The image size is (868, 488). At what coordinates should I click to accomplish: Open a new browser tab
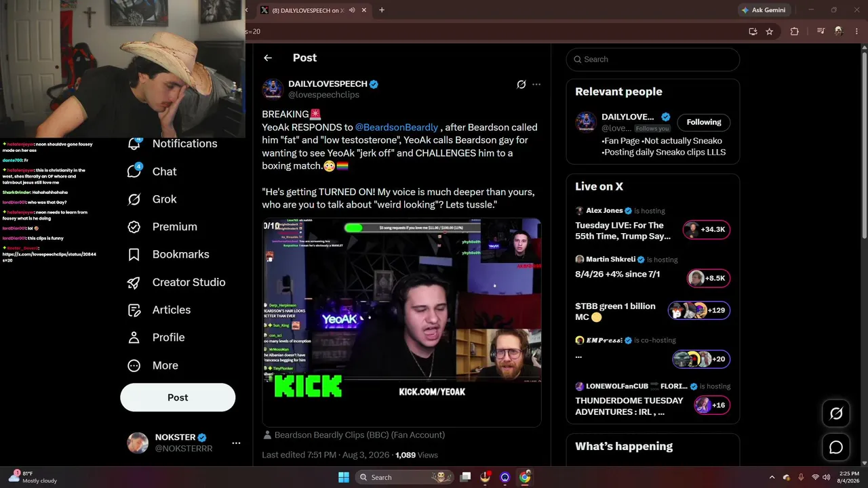(382, 10)
